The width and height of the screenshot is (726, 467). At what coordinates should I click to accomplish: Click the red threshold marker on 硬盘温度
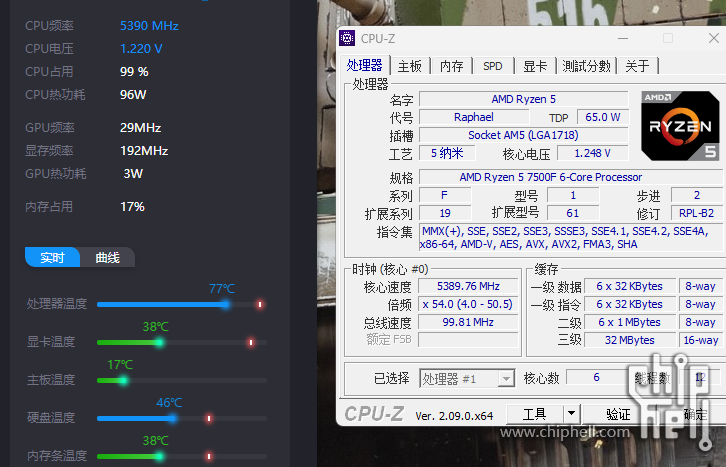tap(209, 418)
